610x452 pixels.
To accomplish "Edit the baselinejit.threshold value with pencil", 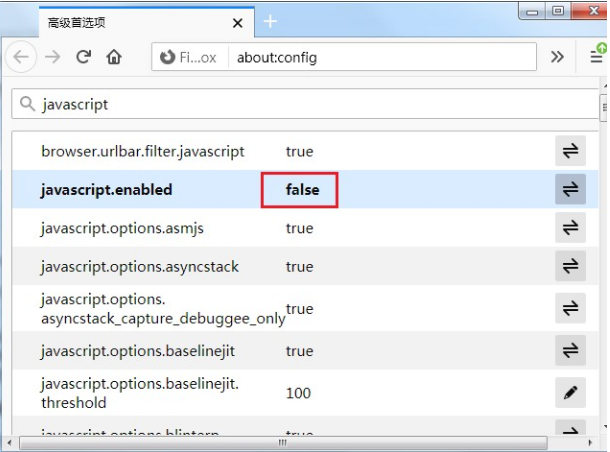I will 570,393.
